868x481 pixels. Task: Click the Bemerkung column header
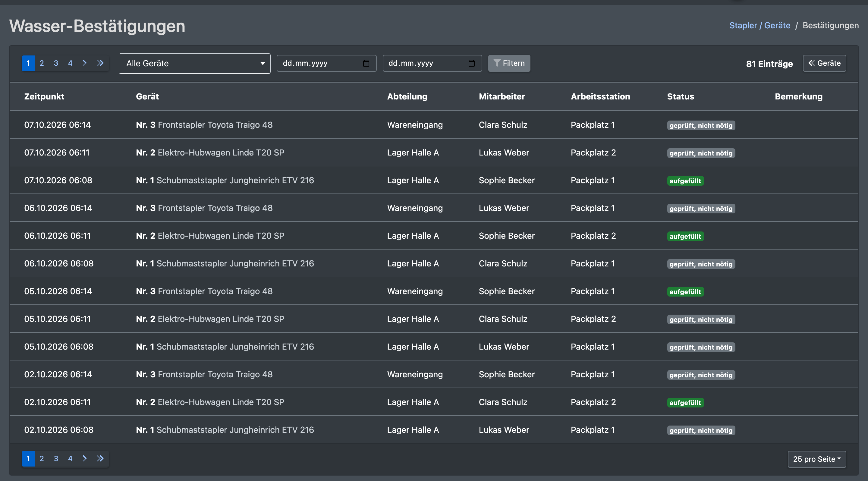798,96
